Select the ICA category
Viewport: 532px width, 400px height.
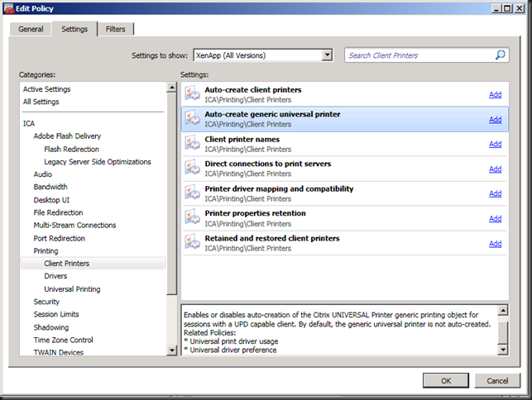coord(29,123)
